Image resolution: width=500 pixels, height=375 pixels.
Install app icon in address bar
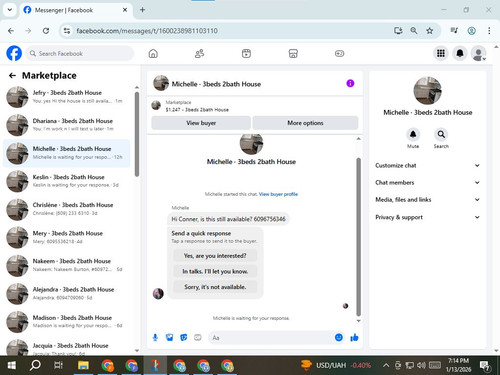click(x=398, y=31)
